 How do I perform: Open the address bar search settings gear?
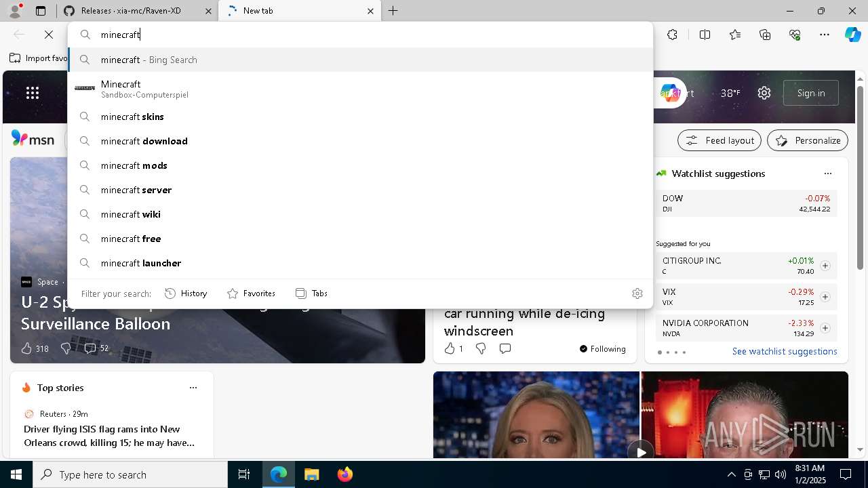click(x=637, y=293)
